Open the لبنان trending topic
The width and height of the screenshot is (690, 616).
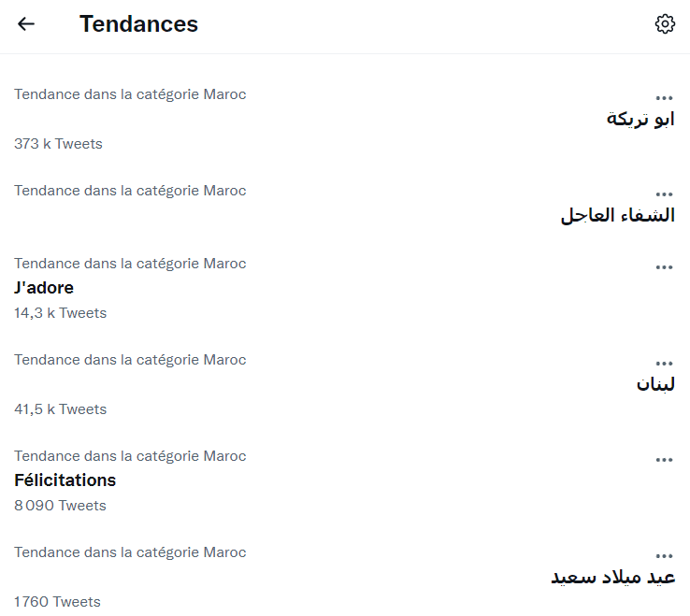click(x=655, y=384)
